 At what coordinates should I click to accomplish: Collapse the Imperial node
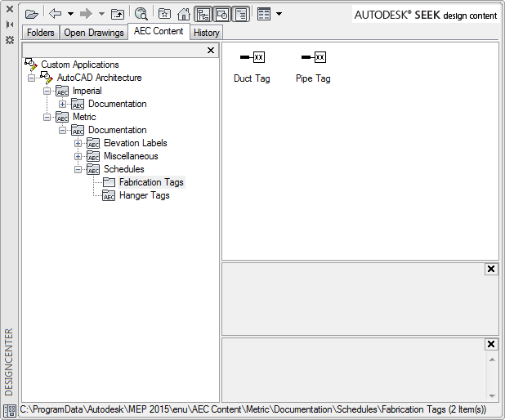click(47, 92)
